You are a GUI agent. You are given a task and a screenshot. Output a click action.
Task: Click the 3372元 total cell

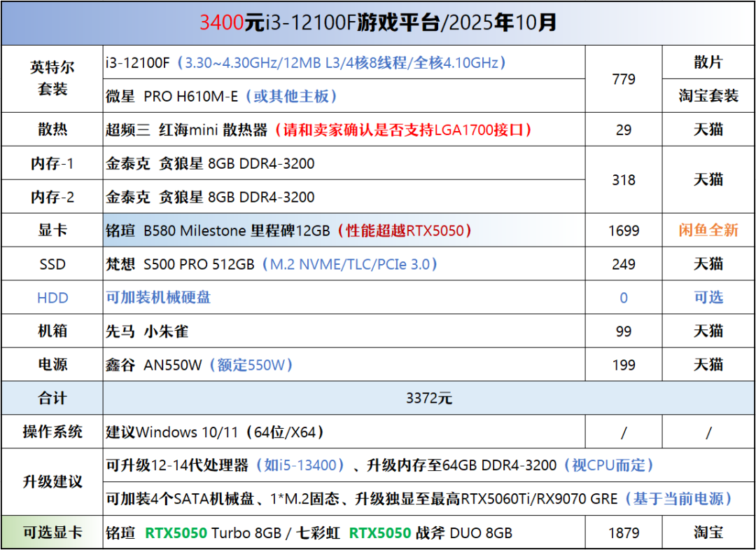point(428,399)
